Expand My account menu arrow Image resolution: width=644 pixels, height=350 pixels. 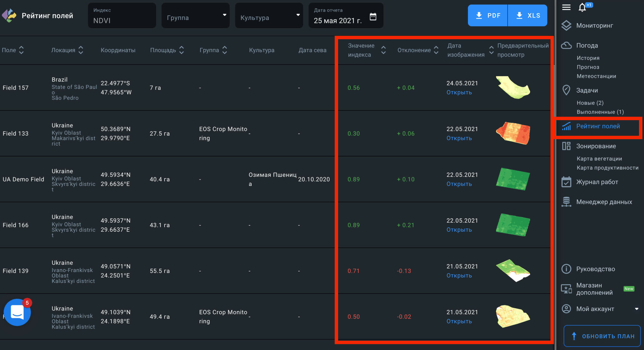click(x=636, y=309)
